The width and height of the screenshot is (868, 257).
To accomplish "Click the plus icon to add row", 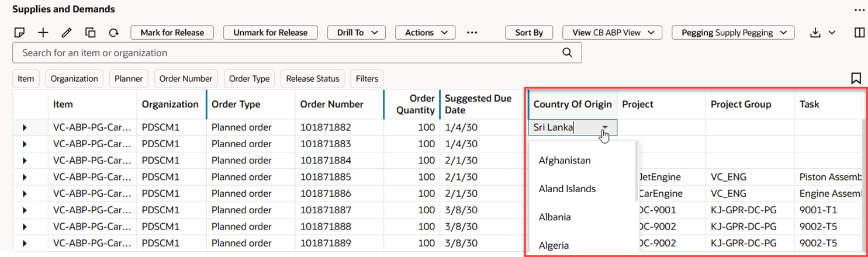I will coord(43,33).
